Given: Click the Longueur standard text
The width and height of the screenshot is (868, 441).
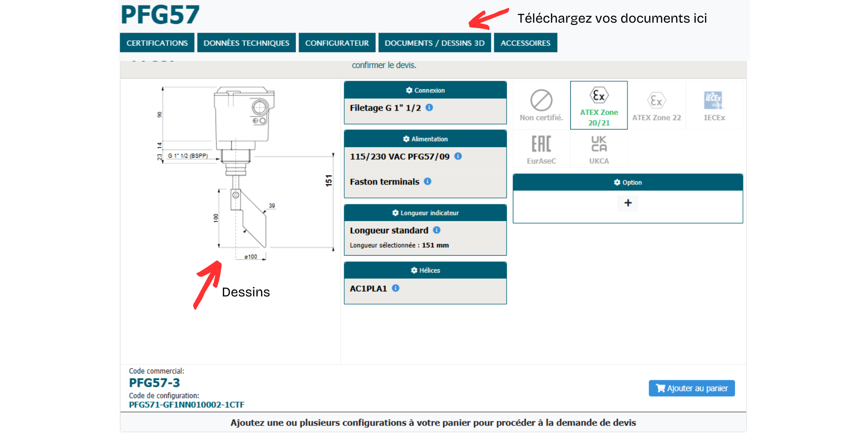Looking at the screenshot, I should tap(389, 230).
